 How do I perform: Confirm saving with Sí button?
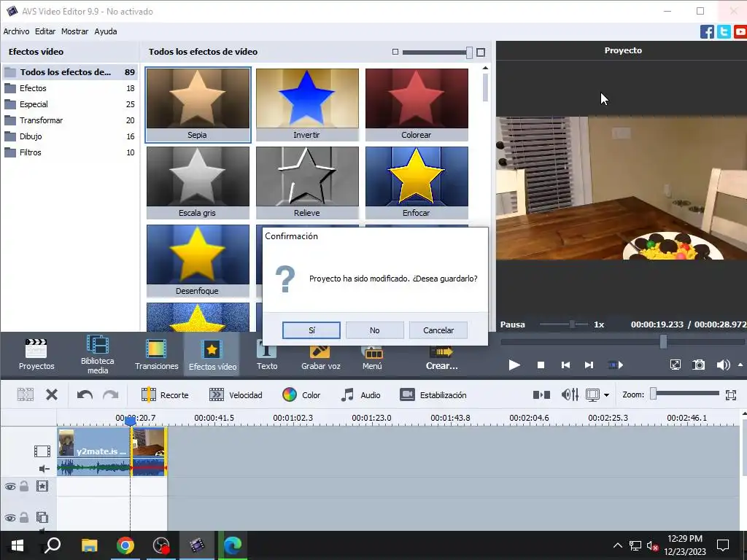(x=311, y=330)
